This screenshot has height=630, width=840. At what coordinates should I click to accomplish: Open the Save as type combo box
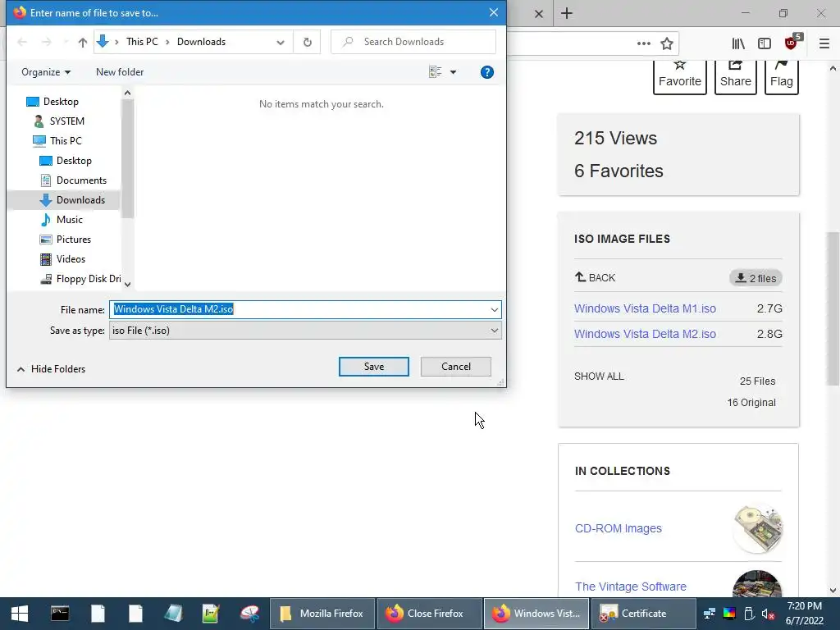[305, 331]
